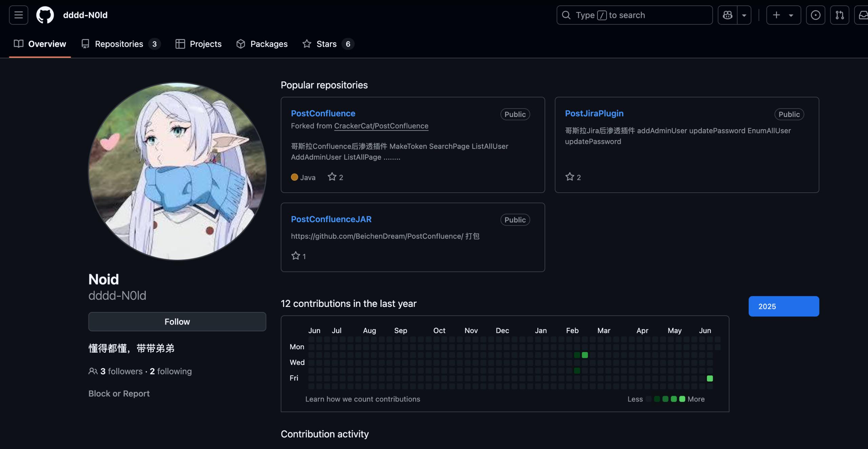Click the Stars count badge 6

point(348,44)
